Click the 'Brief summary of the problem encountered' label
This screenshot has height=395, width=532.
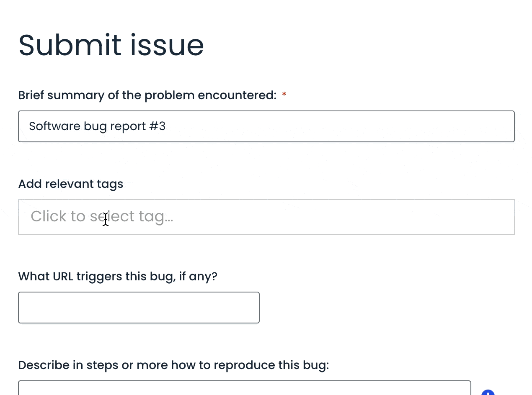coord(147,95)
